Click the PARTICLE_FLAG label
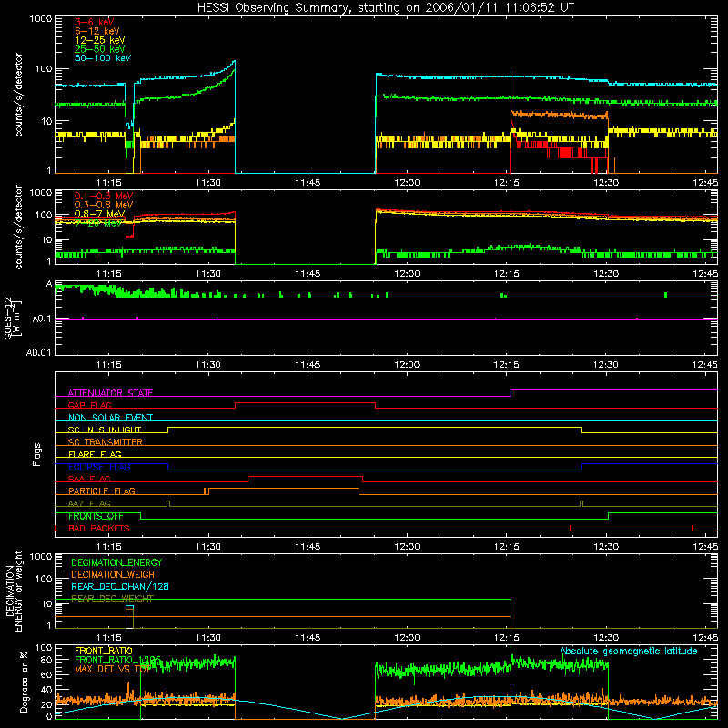 point(102,491)
